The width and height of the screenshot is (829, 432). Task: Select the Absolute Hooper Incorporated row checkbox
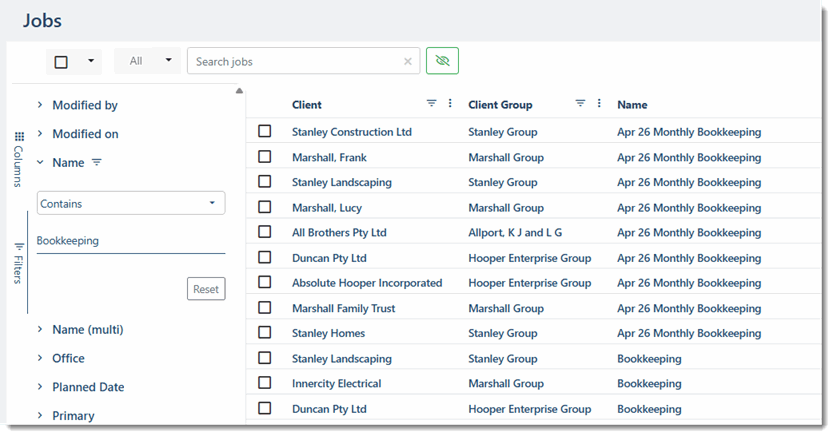point(264,282)
